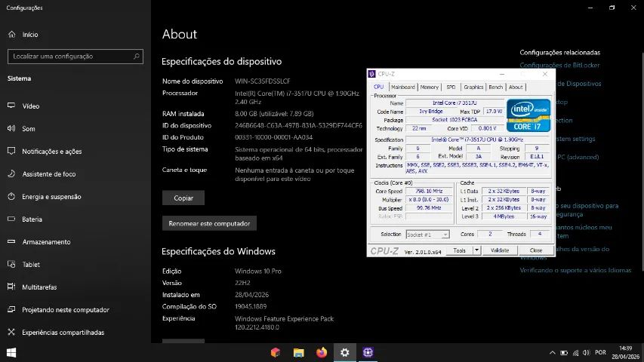Click Package value Socket 1023 FCBGA
644x362 pixels.
coord(454,120)
